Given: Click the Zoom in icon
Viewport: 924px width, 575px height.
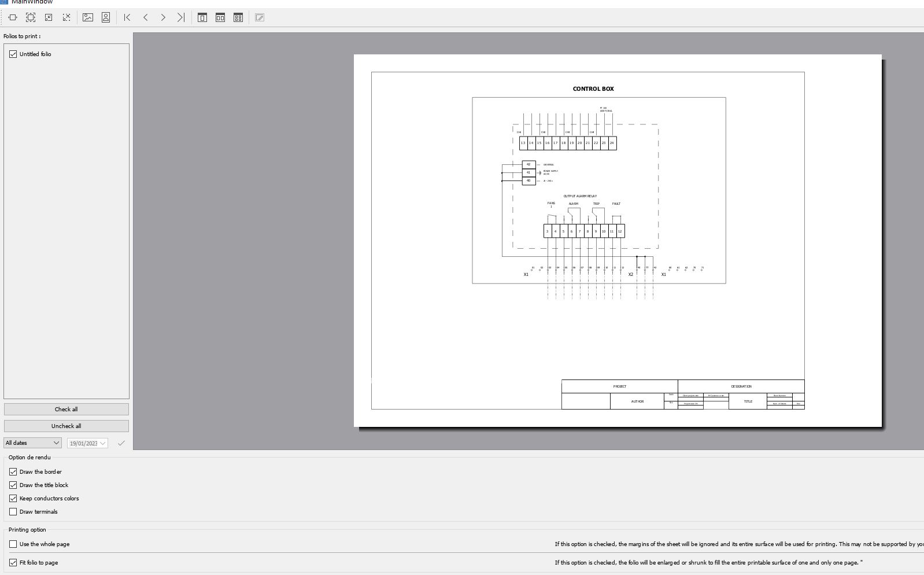Looking at the screenshot, I should (x=66, y=17).
